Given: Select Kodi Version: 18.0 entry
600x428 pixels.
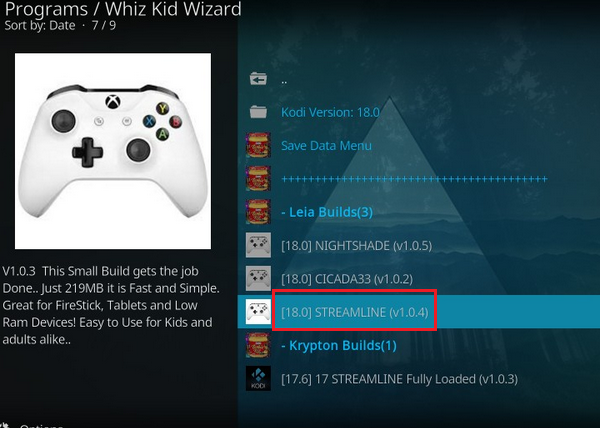Looking at the screenshot, I should coord(330,112).
